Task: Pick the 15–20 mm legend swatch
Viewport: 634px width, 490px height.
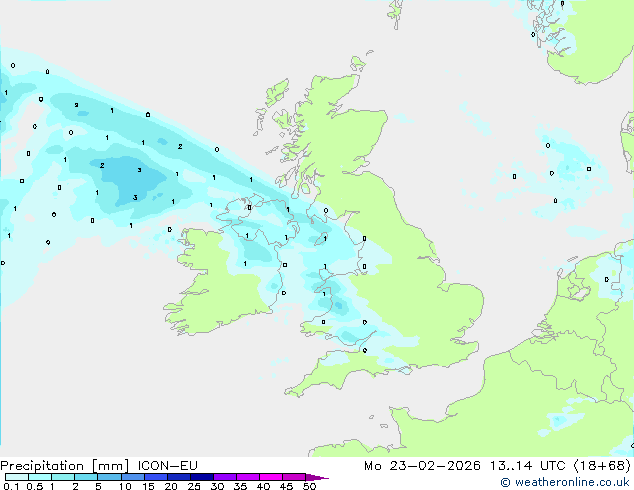Action: coord(155,477)
